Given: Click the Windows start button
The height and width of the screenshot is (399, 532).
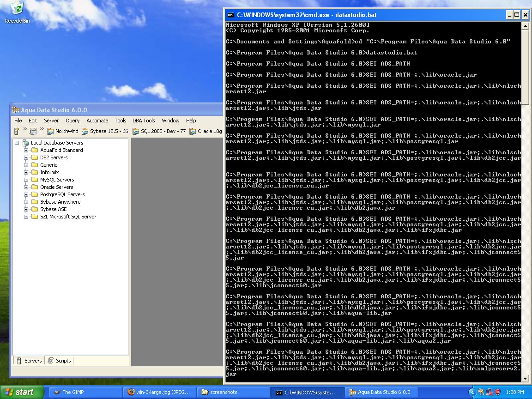Looking at the screenshot, I should pos(22,392).
